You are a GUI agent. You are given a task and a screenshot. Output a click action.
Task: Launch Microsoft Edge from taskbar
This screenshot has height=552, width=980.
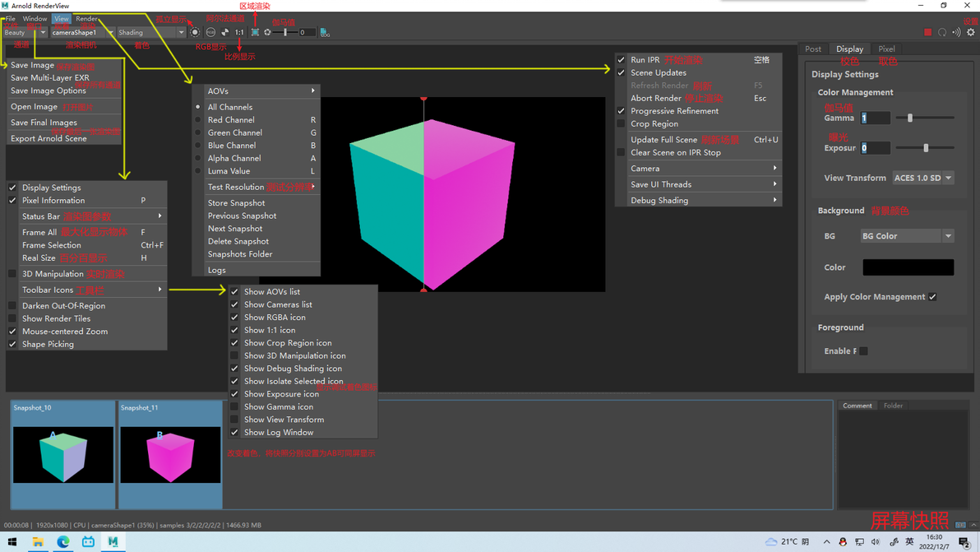click(x=63, y=542)
